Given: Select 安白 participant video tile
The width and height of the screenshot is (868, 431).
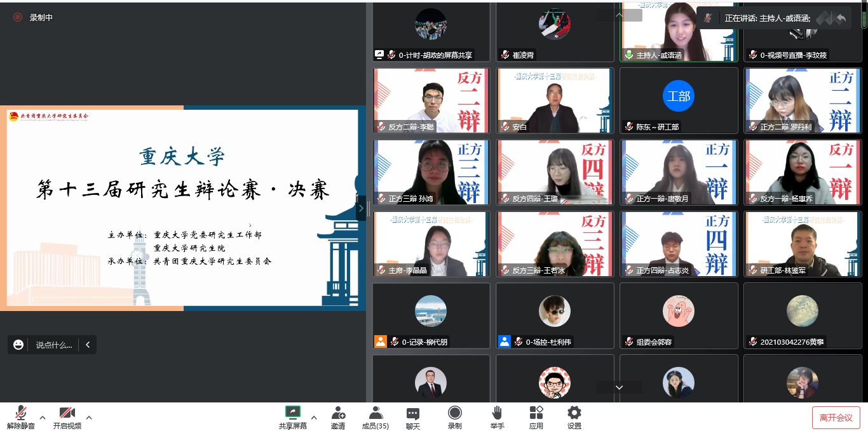Looking at the screenshot, I should pyautogui.click(x=555, y=100).
